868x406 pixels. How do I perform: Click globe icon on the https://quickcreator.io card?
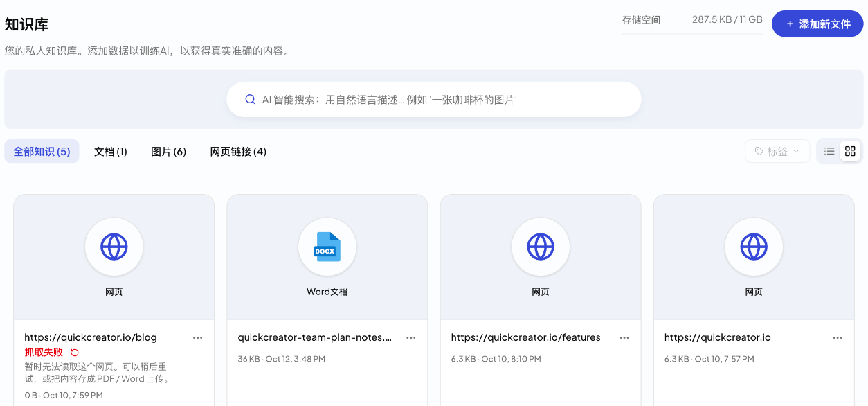754,247
